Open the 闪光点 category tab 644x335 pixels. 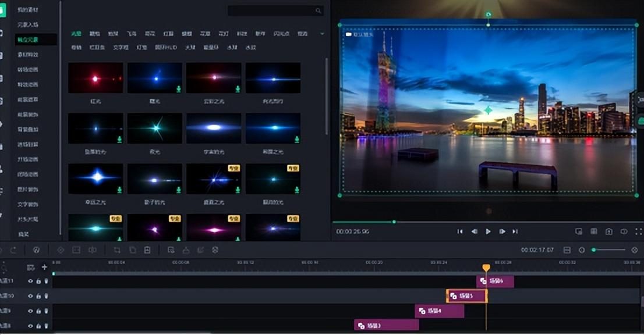(281, 34)
